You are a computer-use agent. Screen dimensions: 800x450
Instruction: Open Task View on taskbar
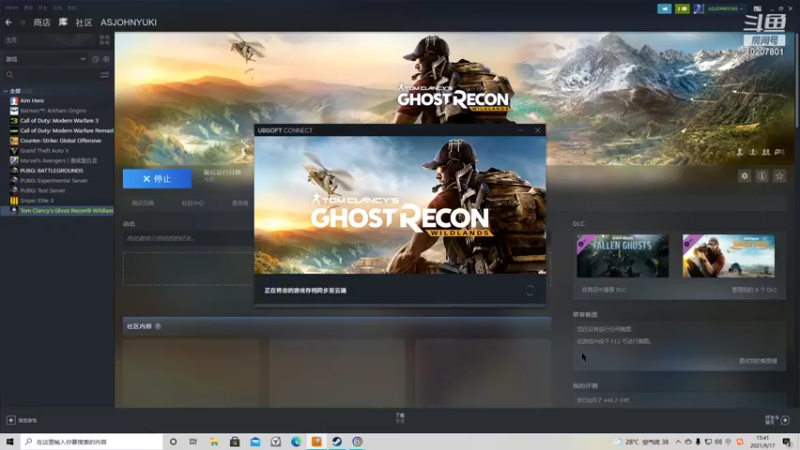[193, 441]
